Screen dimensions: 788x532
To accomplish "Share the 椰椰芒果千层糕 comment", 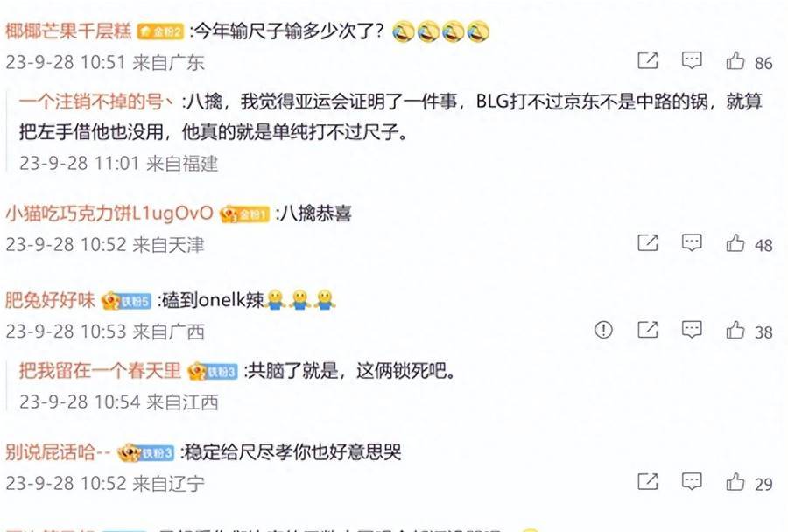I will coord(648,60).
